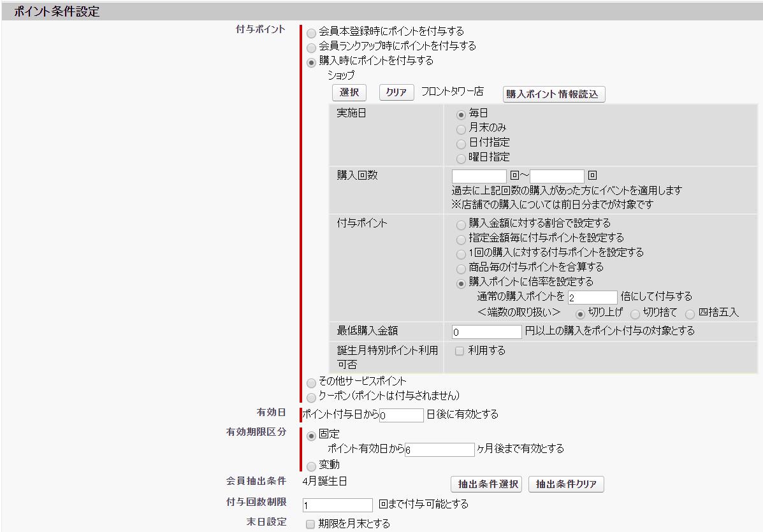Click the point multiplier 倍 input field
Viewport: 763px width, 532px height.
[592, 298]
